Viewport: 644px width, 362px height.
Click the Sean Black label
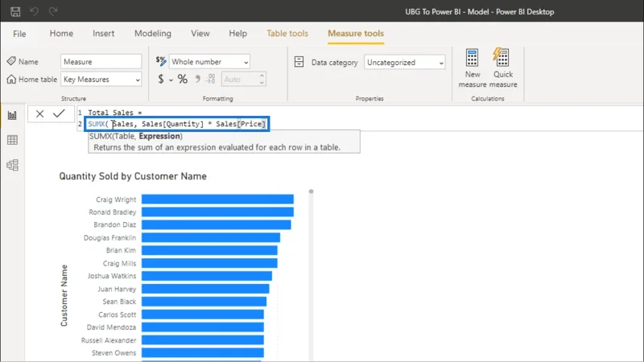pos(119,302)
